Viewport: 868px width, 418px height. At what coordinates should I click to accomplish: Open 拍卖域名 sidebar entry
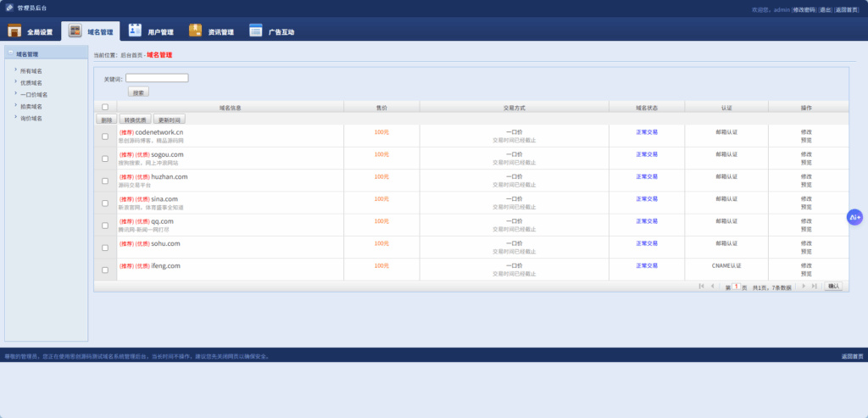click(31, 107)
